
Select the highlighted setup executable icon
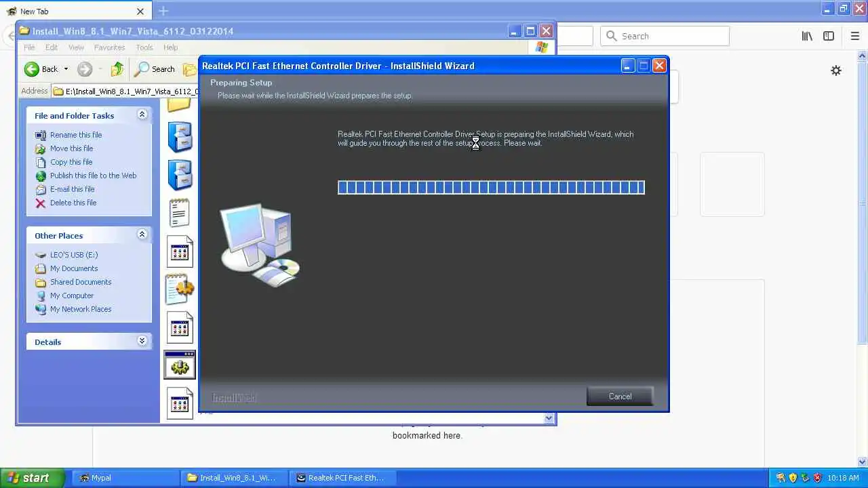point(180,365)
